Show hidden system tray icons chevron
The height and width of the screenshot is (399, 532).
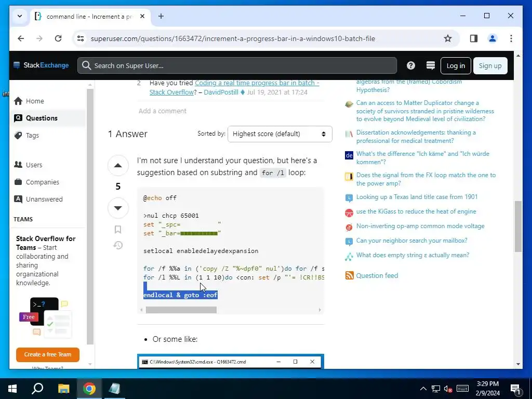[x=423, y=389]
